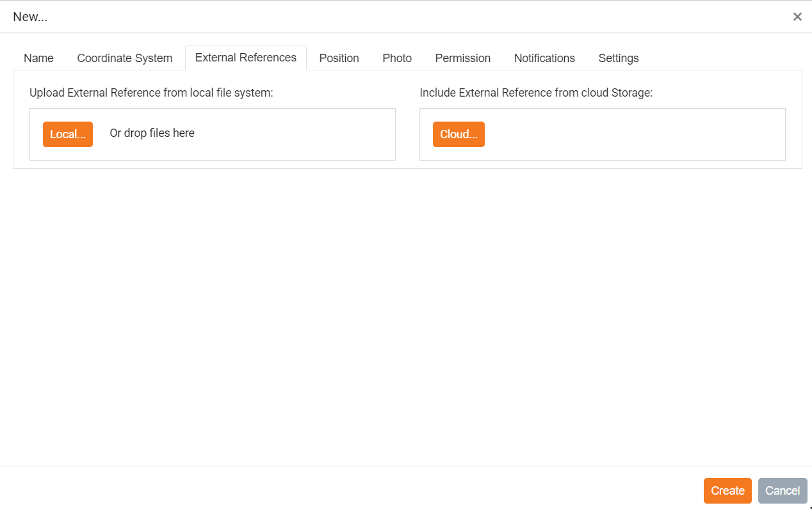Open the Notifications tab

coord(544,58)
